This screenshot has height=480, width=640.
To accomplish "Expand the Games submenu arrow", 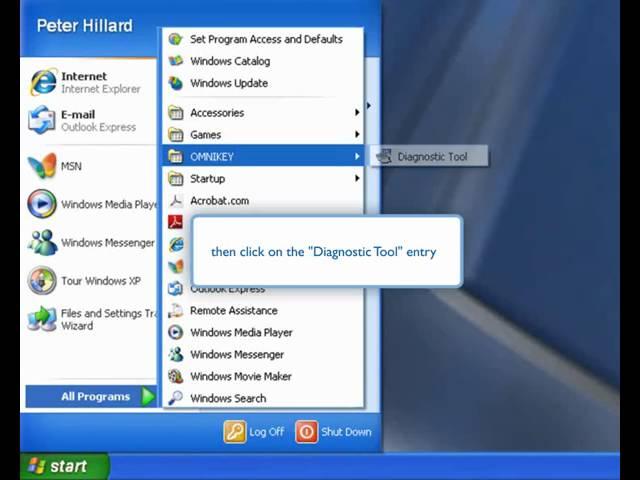I will [x=357, y=134].
